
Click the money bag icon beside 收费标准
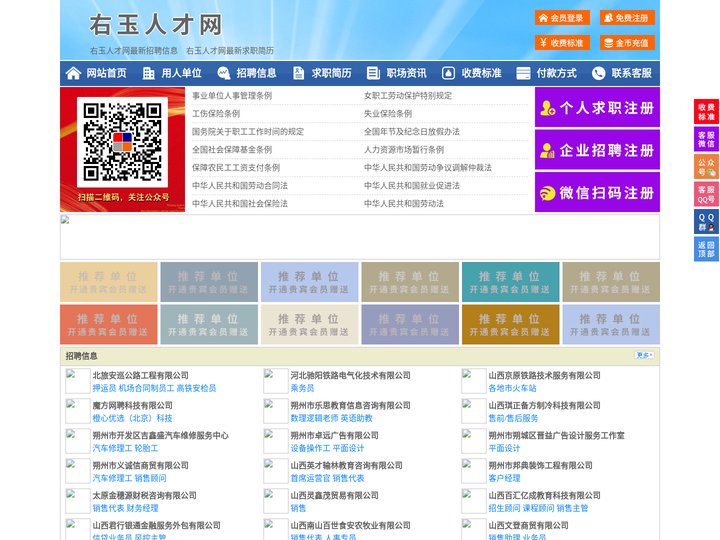448,73
